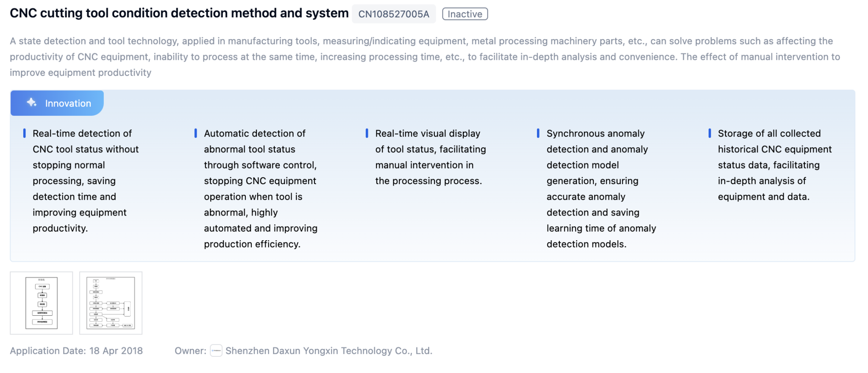This screenshot has height=373, width=868.
Task: Click the Owner label text
Action: tap(190, 351)
